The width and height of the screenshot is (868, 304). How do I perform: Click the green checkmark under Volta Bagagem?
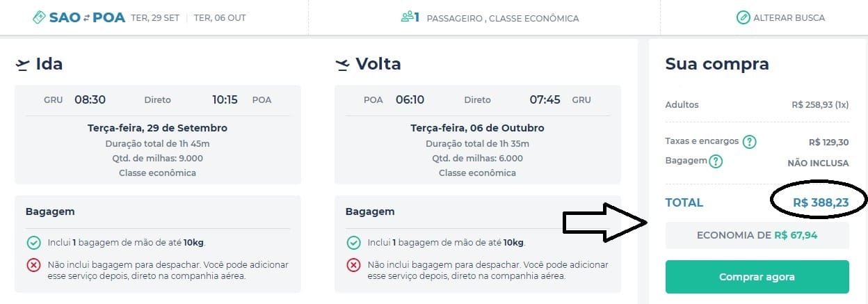pyautogui.click(x=353, y=243)
